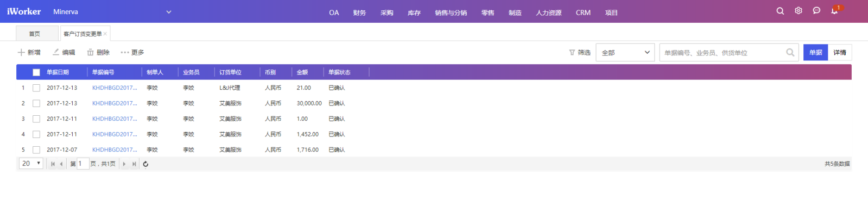868x200 pixels.
Task: Expand the Minerva workspace dropdown chevron
Action: [x=169, y=12]
